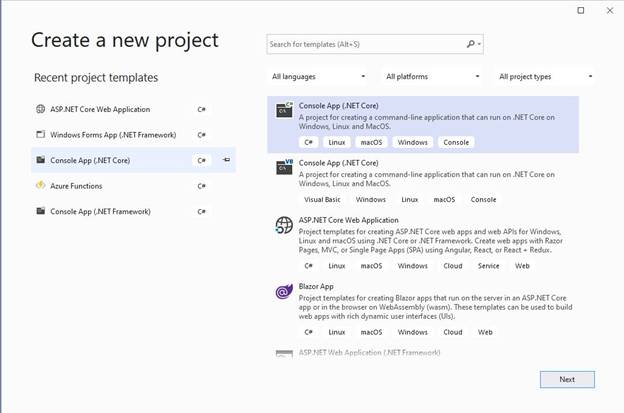624x413 pixels.
Task: Maximize the Create a new project window
Action: point(581,10)
